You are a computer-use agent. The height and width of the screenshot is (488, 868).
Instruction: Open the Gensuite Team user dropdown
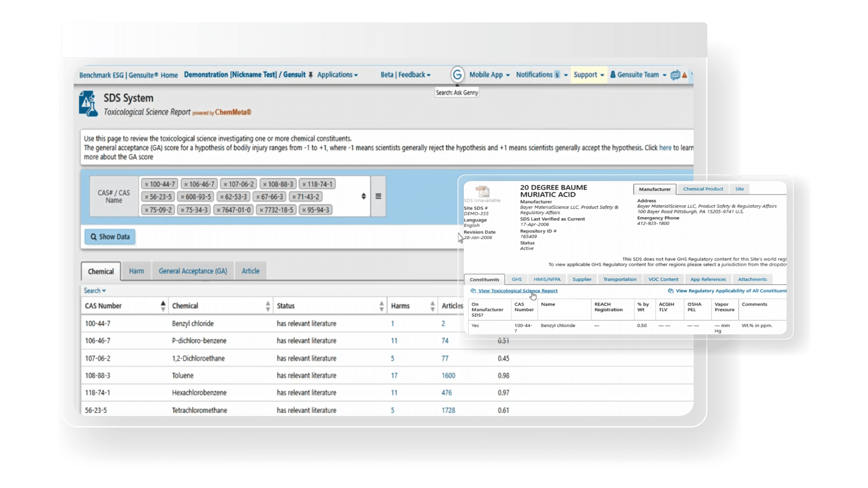pos(638,75)
